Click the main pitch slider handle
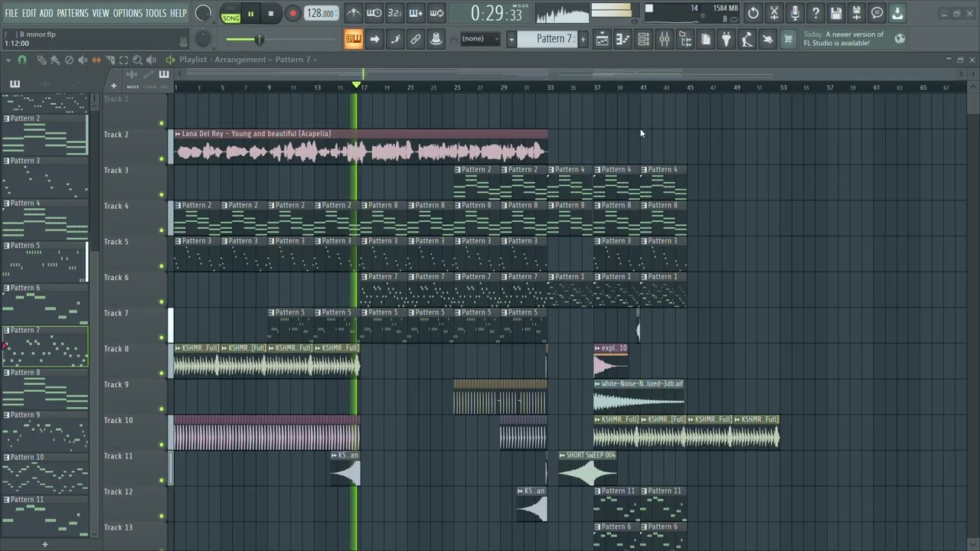This screenshot has width=980, height=551. [x=259, y=39]
